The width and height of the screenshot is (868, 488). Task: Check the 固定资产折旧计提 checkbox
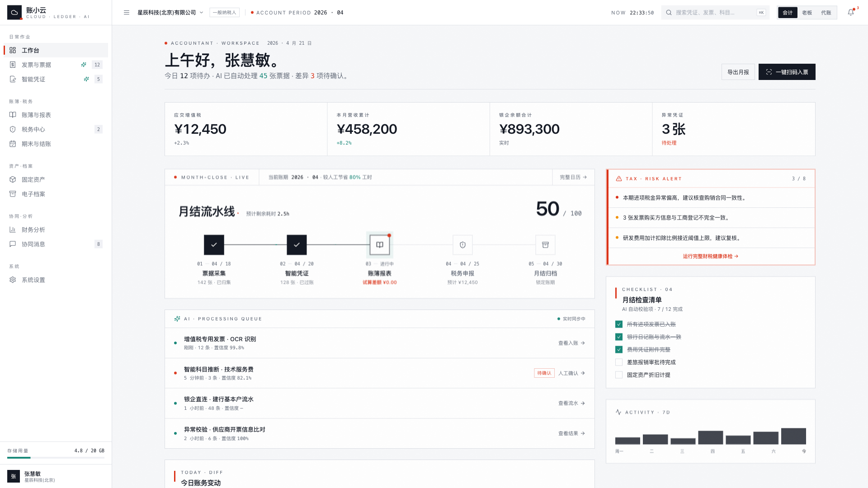(x=619, y=375)
